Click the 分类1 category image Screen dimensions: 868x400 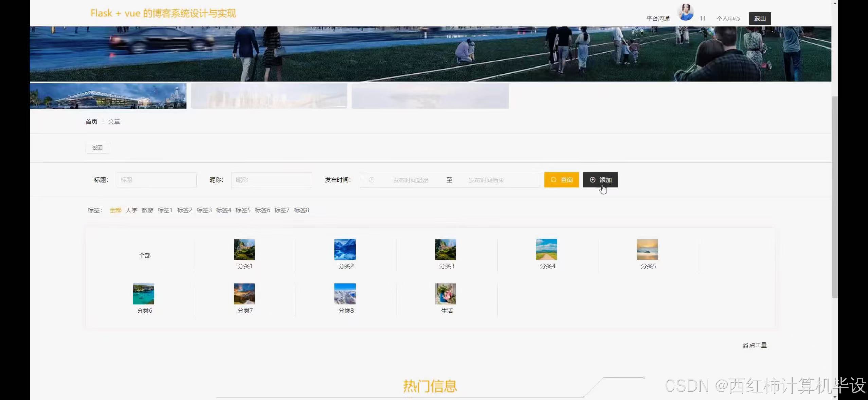244,249
